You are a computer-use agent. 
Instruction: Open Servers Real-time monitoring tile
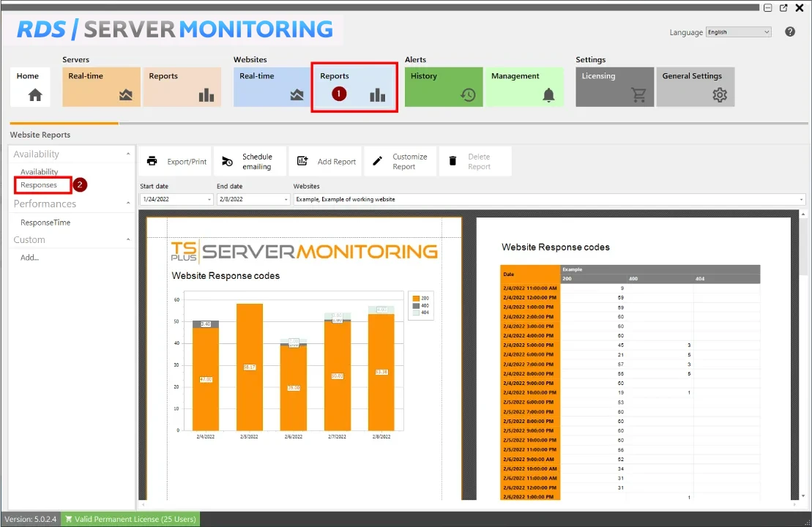click(x=101, y=87)
